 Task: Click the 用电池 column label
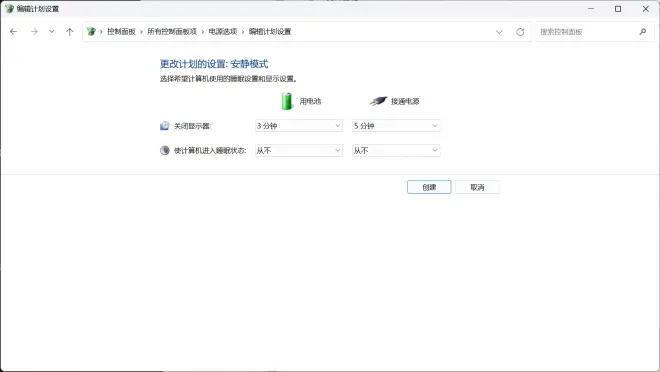click(310, 101)
